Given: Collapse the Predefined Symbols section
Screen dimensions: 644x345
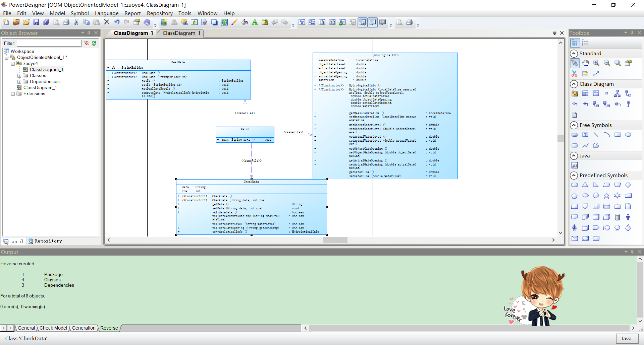Looking at the screenshot, I should click(574, 176).
